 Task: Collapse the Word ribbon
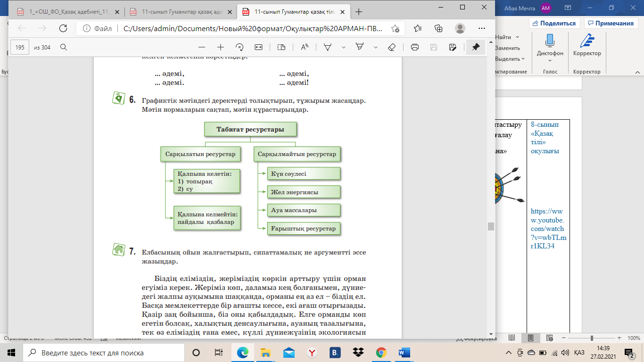[x=637, y=72]
